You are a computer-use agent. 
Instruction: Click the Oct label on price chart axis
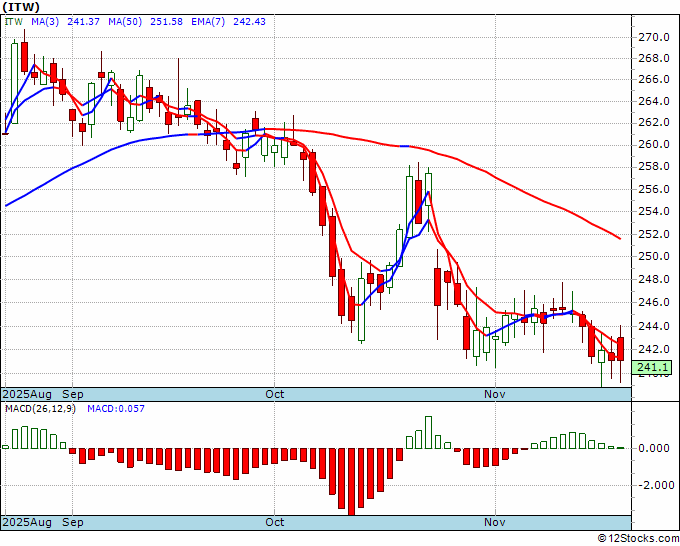pos(275,394)
